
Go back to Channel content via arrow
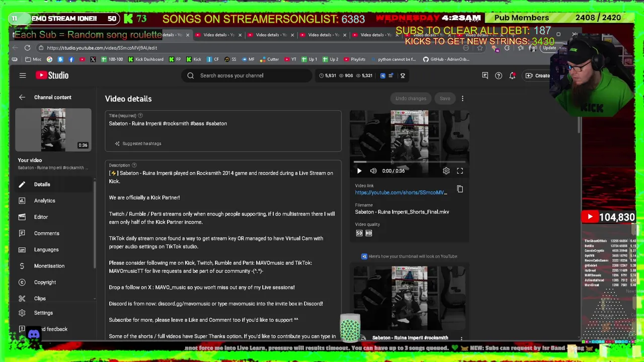22,98
